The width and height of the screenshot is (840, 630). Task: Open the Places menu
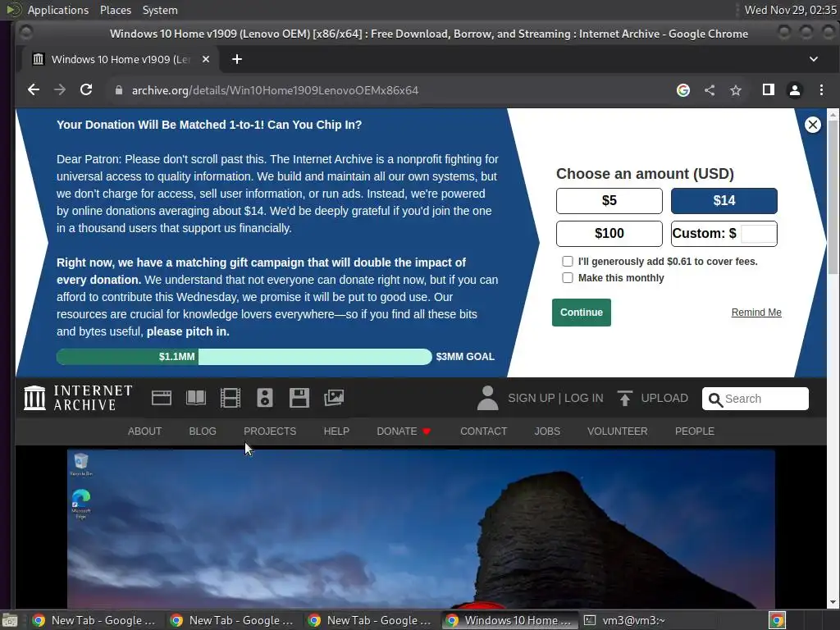point(115,10)
